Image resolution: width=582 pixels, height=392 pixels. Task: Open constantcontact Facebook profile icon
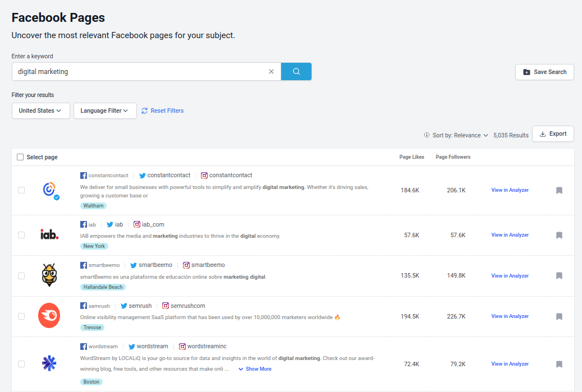click(84, 176)
